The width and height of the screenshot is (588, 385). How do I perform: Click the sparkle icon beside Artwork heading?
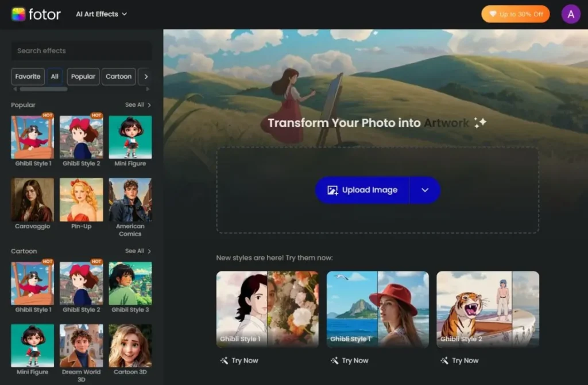coord(481,122)
